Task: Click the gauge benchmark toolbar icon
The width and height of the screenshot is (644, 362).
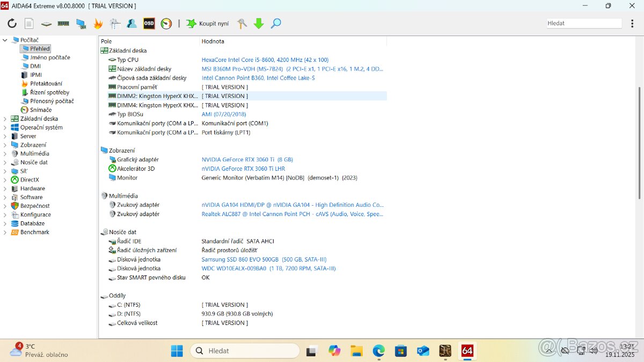Action: click(x=166, y=24)
